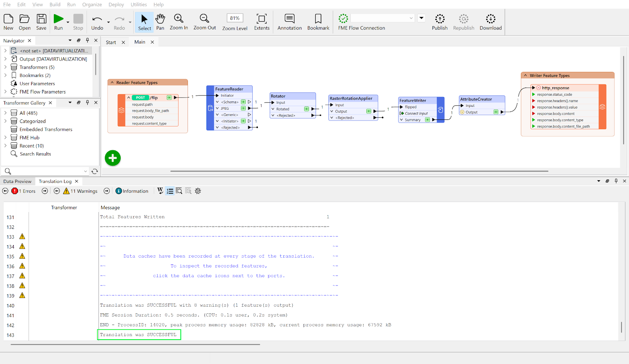Save the workspace using the Save icon

[41, 19]
